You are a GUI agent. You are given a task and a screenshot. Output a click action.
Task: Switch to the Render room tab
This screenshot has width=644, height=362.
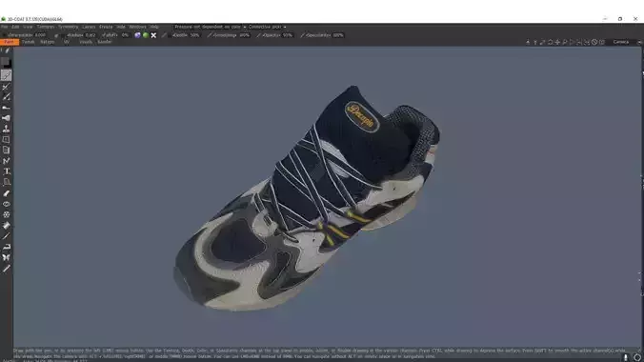click(x=105, y=42)
